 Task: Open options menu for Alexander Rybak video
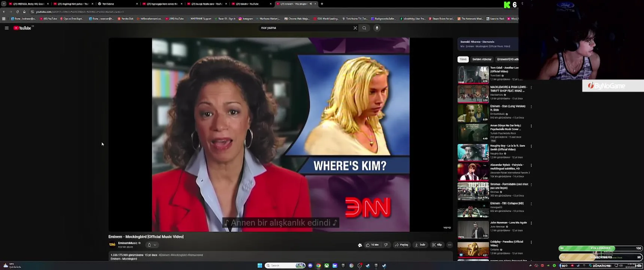(531, 165)
